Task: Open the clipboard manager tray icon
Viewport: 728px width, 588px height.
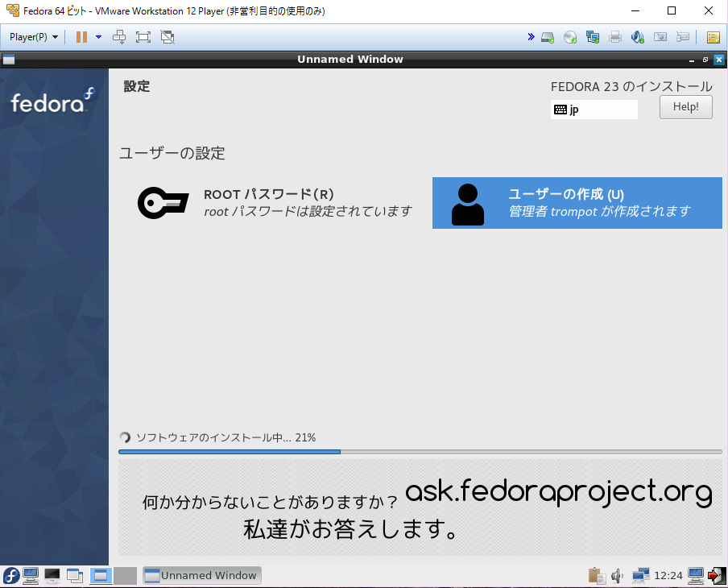Action: click(597, 576)
